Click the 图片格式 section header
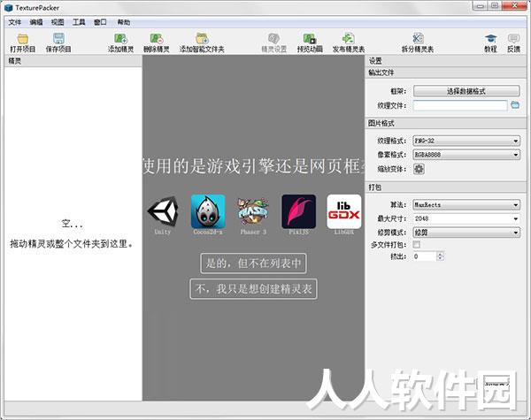The height and width of the screenshot is (420, 531). tap(446, 123)
